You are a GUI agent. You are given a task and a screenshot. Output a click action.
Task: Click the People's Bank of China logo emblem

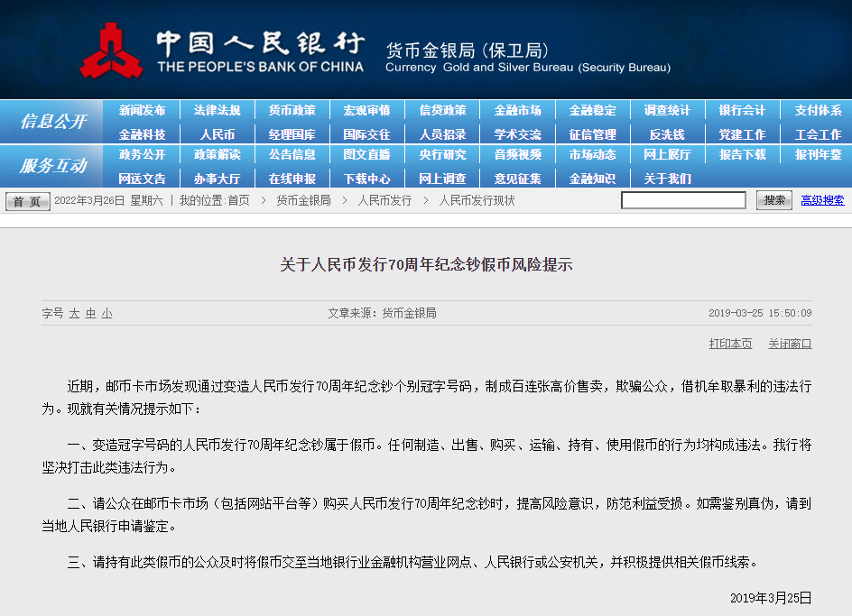(x=111, y=51)
